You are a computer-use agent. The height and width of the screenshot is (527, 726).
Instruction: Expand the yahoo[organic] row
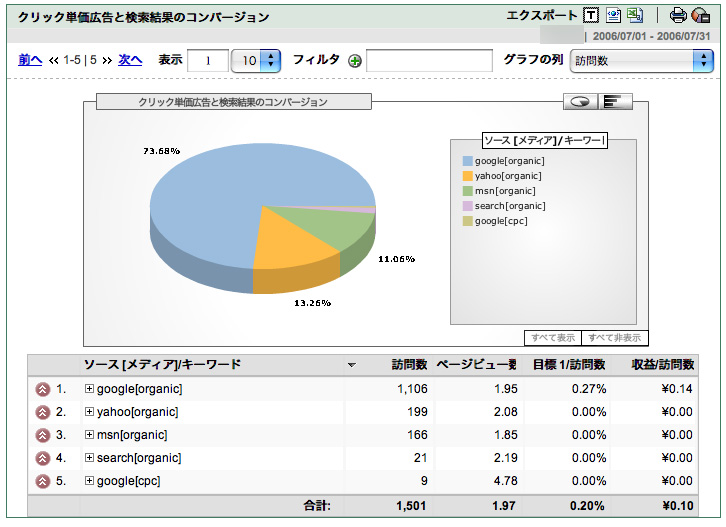pyautogui.click(x=89, y=412)
